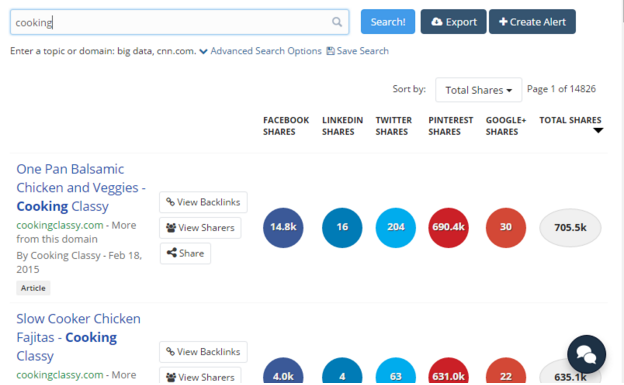Open cookingclassy.com under Balsamic Chicken
Screen dimensions: 624x385
tap(60, 225)
